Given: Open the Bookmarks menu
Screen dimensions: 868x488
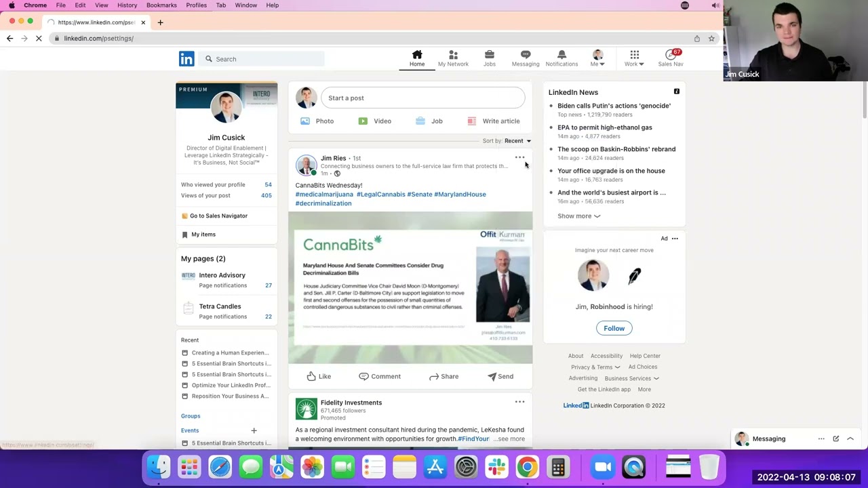Looking at the screenshot, I should pyautogui.click(x=161, y=5).
